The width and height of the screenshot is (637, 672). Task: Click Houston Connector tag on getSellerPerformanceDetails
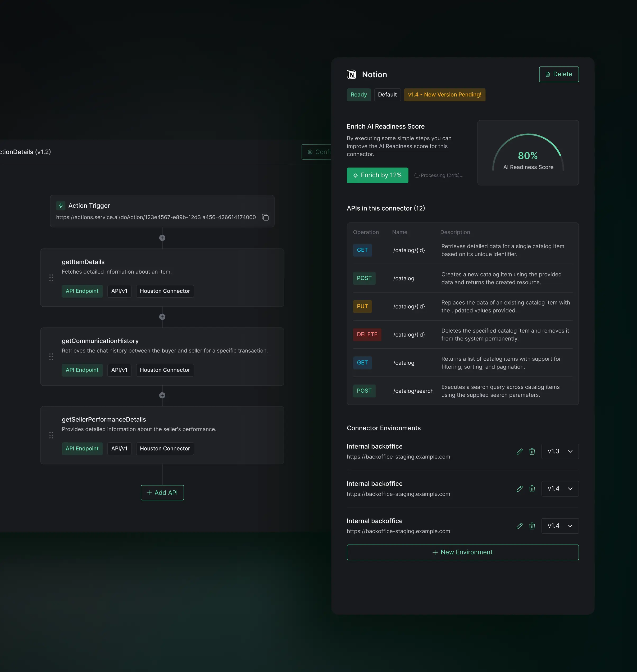165,448
